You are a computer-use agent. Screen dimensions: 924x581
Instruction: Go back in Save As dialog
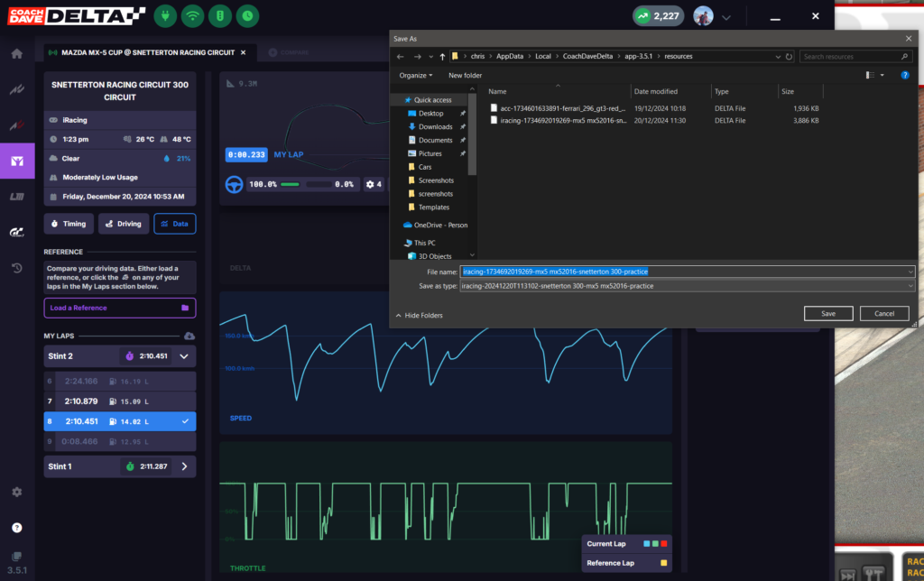pos(400,57)
